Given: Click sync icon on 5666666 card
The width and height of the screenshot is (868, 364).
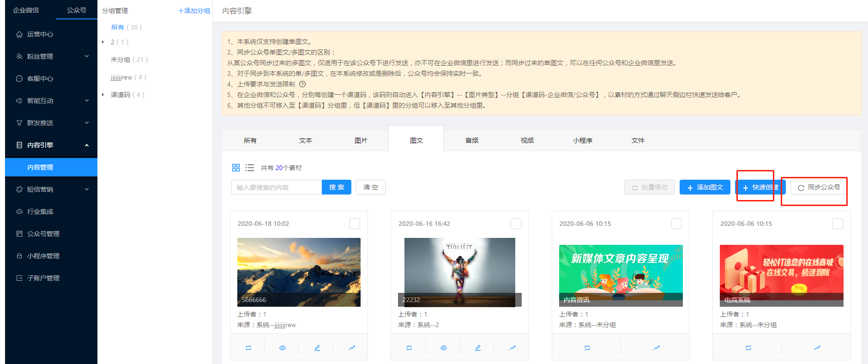Looking at the screenshot, I should [248, 348].
